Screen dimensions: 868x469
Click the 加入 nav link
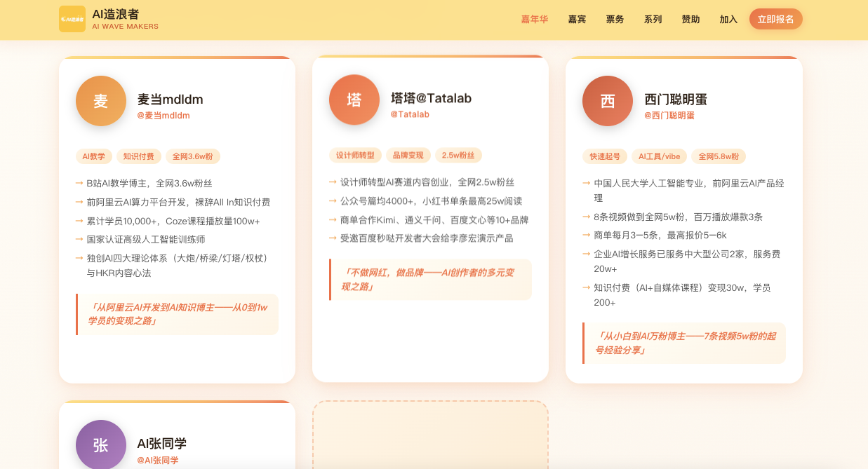click(x=729, y=19)
